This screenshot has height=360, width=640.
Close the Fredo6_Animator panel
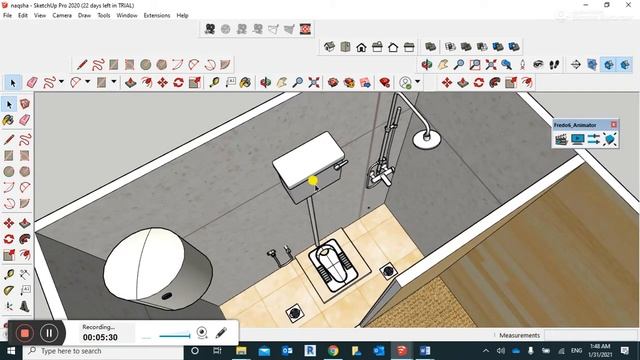click(x=613, y=124)
